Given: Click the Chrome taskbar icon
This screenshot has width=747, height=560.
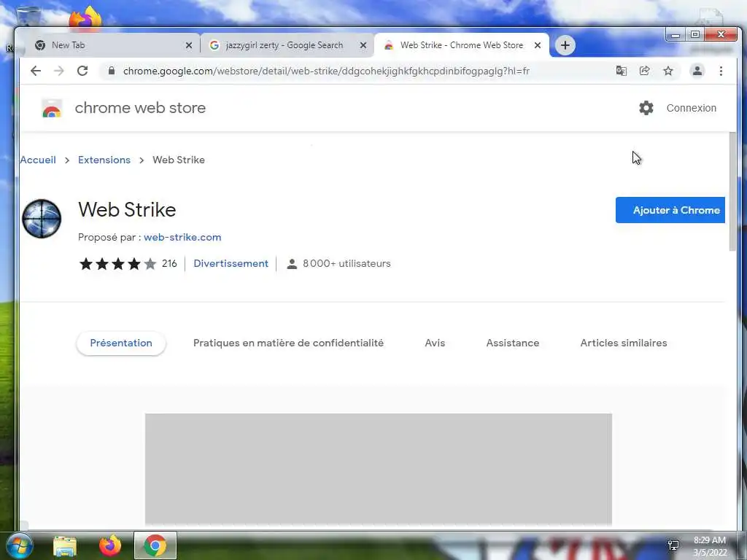Looking at the screenshot, I should click(155, 545).
